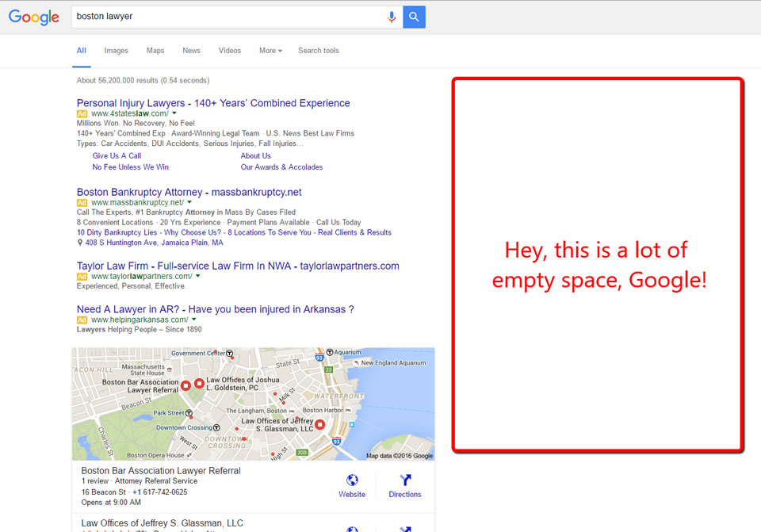Open the Personal Injury Lawyers ad headline
This screenshot has width=761, height=532.
(x=213, y=103)
